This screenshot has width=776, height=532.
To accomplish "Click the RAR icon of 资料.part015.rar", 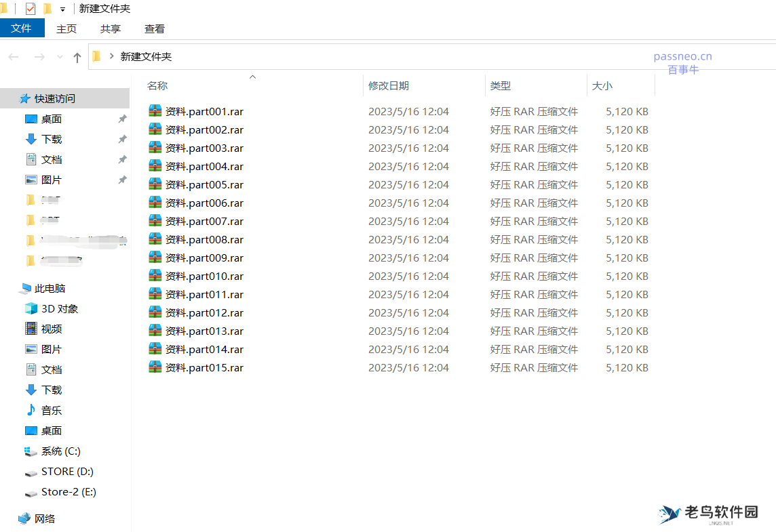I will tap(155, 367).
